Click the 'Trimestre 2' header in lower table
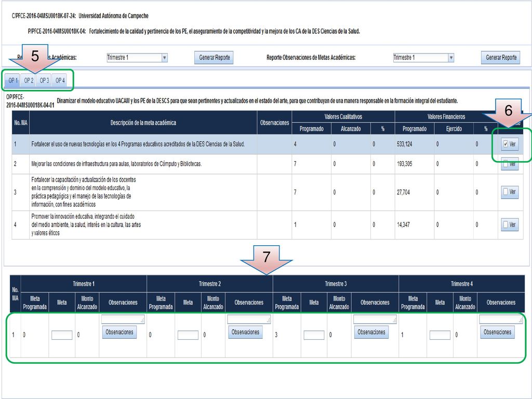532x399 pixels. click(210, 284)
